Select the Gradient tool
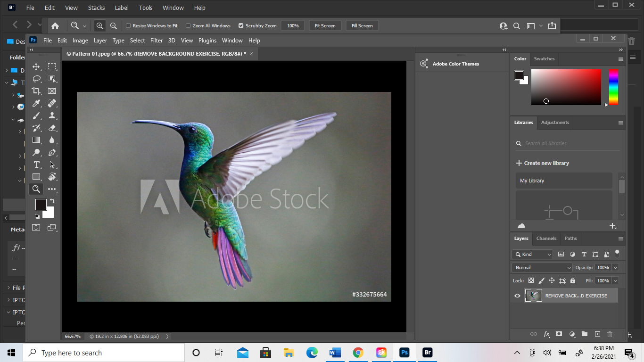The height and width of the screenshot is (362, 644). coord(36,140)
